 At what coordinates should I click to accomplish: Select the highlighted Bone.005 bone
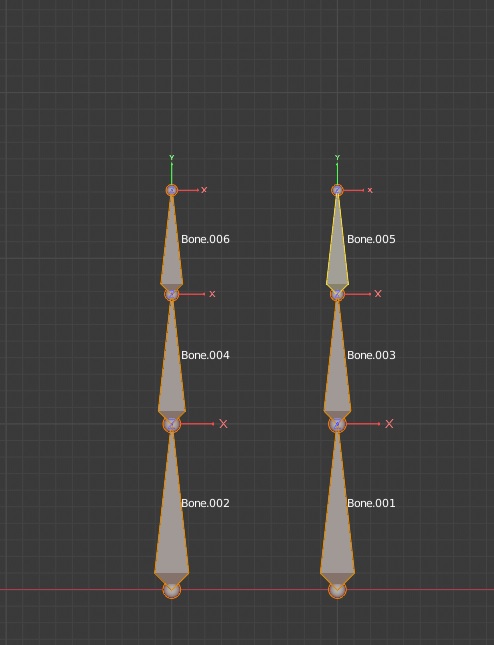337,243
